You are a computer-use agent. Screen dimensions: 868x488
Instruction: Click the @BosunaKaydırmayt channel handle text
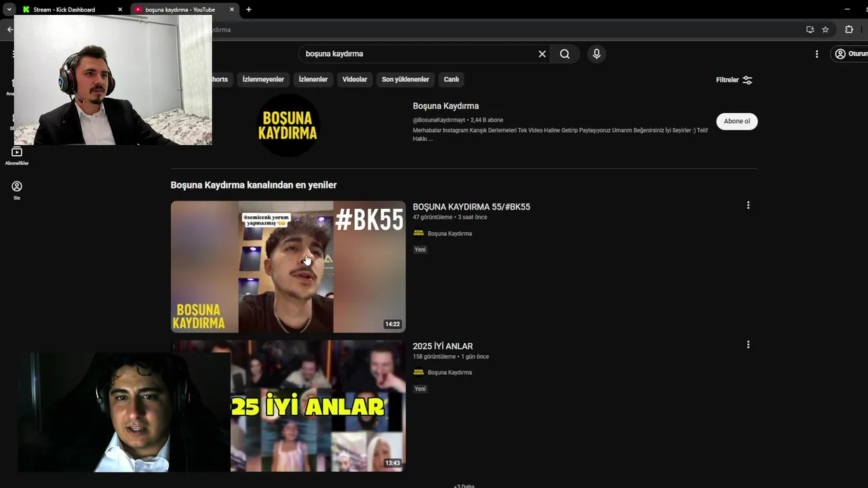[439, 120]
